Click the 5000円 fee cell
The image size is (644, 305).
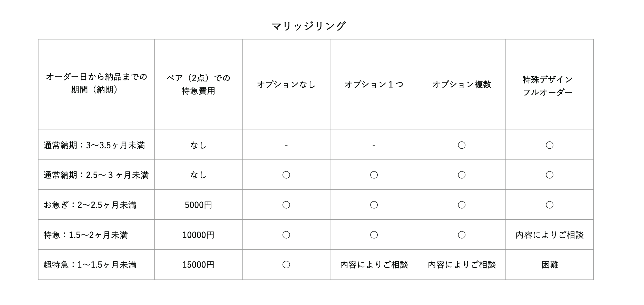tap(198, 205)
